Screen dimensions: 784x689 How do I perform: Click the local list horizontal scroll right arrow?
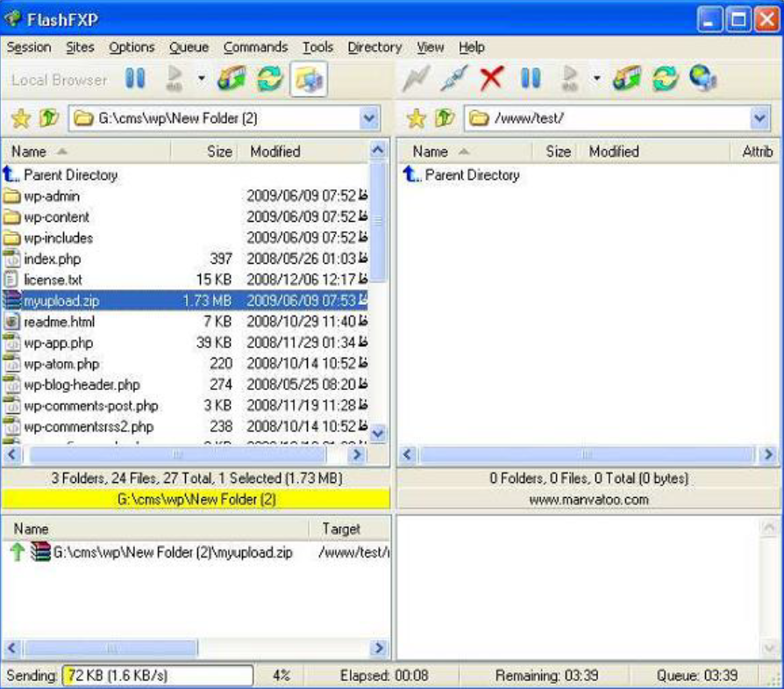tap(357, 455)
